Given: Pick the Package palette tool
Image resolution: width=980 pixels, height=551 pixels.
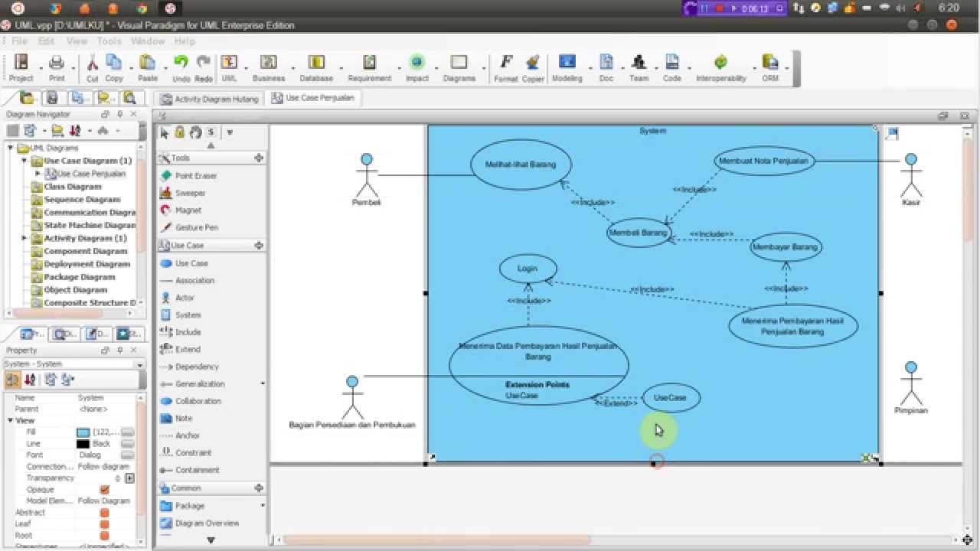Looking at the screenshot, I should click(x=189, y=506).
